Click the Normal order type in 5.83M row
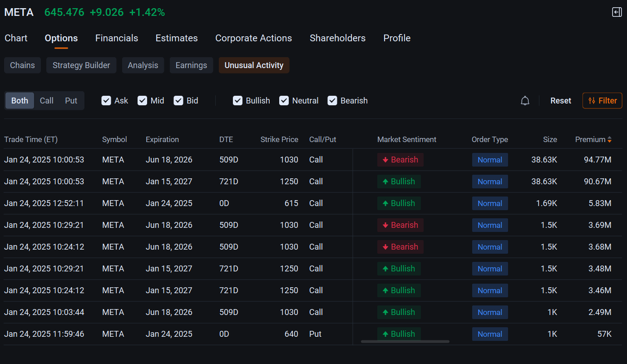This screenshot has height=364, width=627. (x=490, y=203)
